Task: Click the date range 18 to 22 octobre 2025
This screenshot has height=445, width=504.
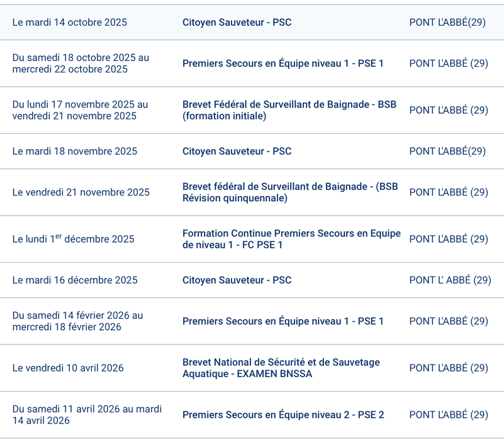Action: coord(81,63)
